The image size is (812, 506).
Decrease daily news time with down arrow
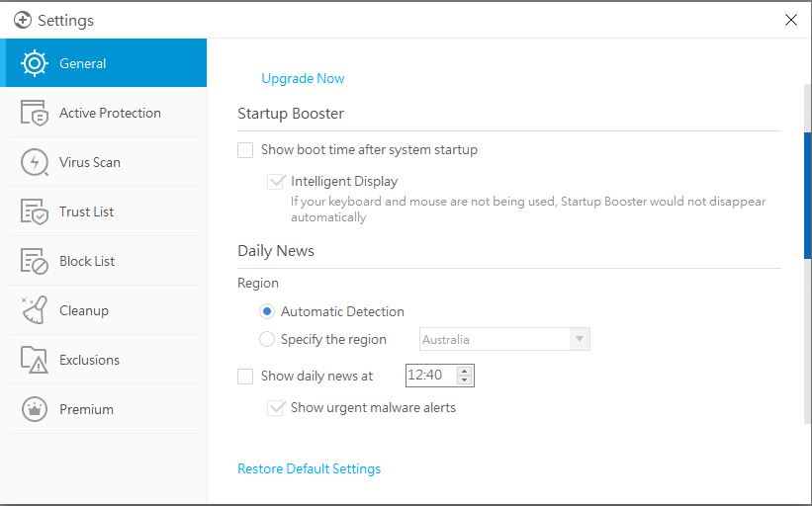coord(466,380)
